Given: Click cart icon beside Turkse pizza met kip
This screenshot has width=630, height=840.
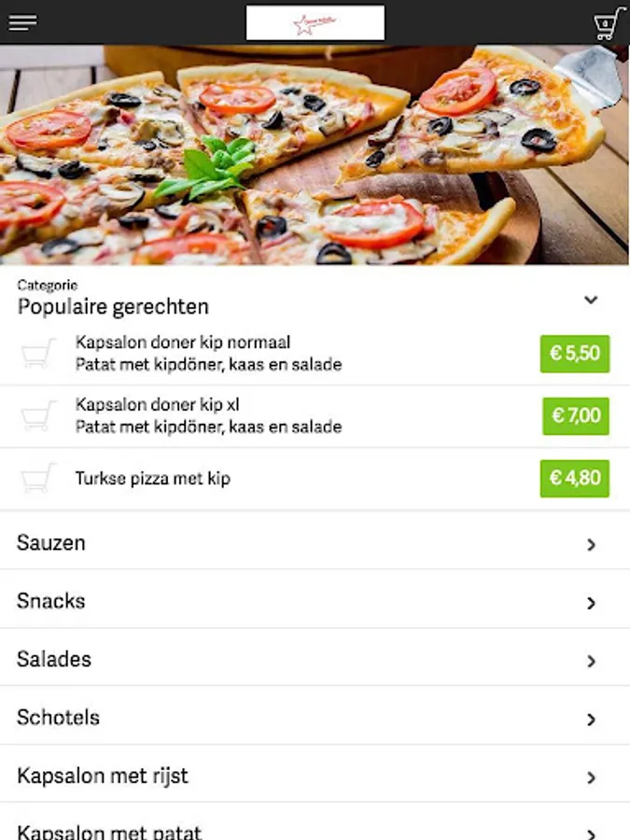Looking at the screenshot, I should 37,479.
